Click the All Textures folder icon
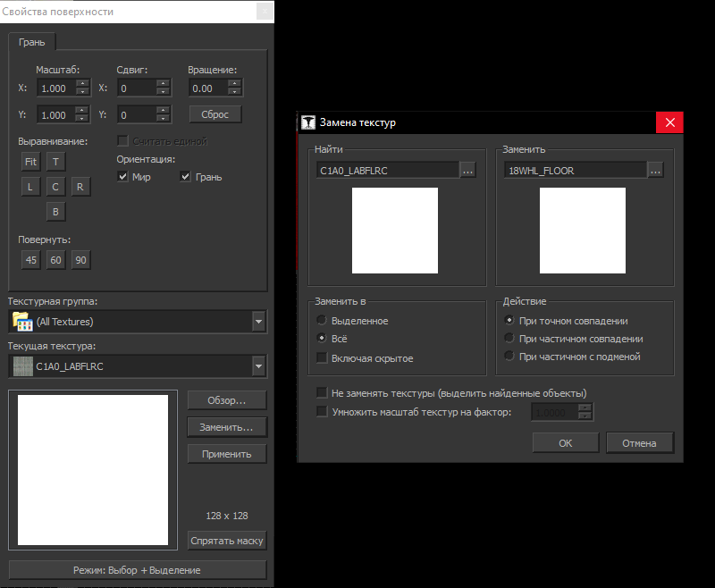Viewport: 715px width, 588px height. [x=22, y=322]
